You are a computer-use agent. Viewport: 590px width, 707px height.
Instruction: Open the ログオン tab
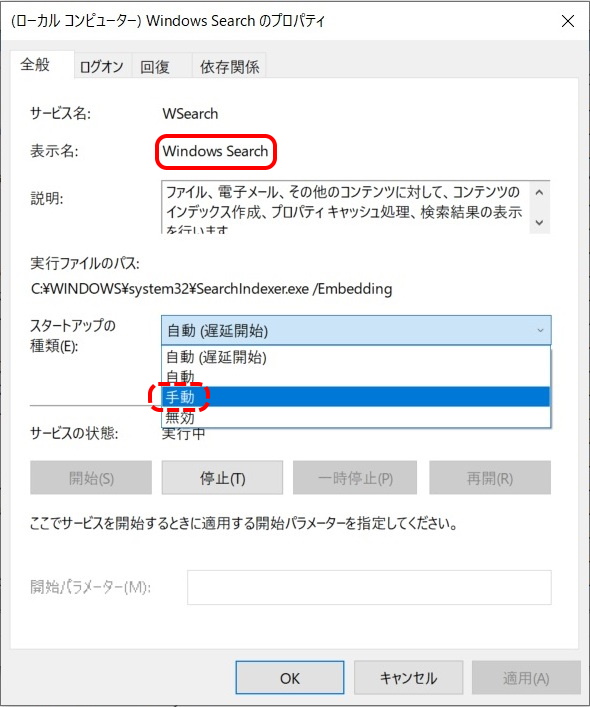pyautogui.click(x=102, y=67)
